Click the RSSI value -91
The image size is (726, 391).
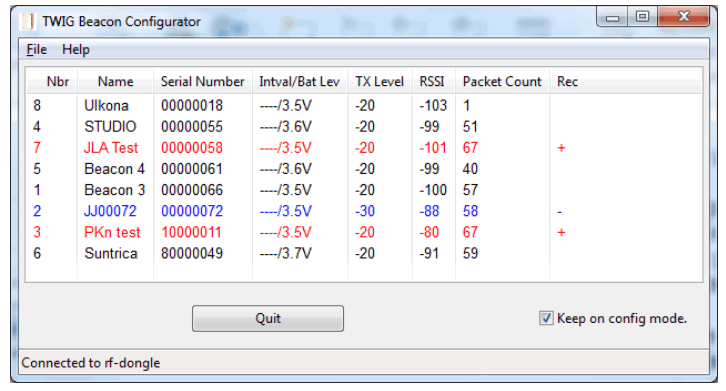429,253
